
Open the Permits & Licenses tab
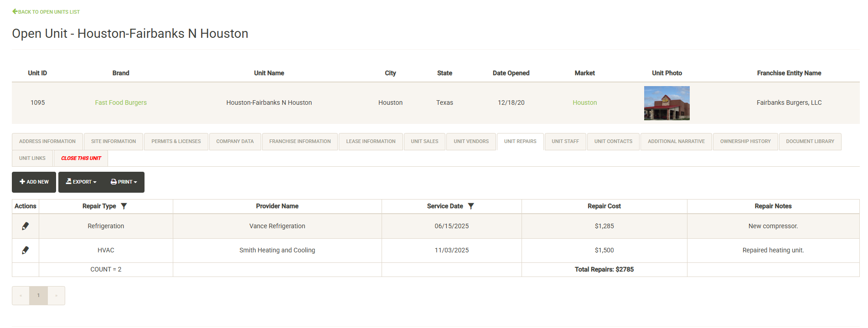point(176,142)
